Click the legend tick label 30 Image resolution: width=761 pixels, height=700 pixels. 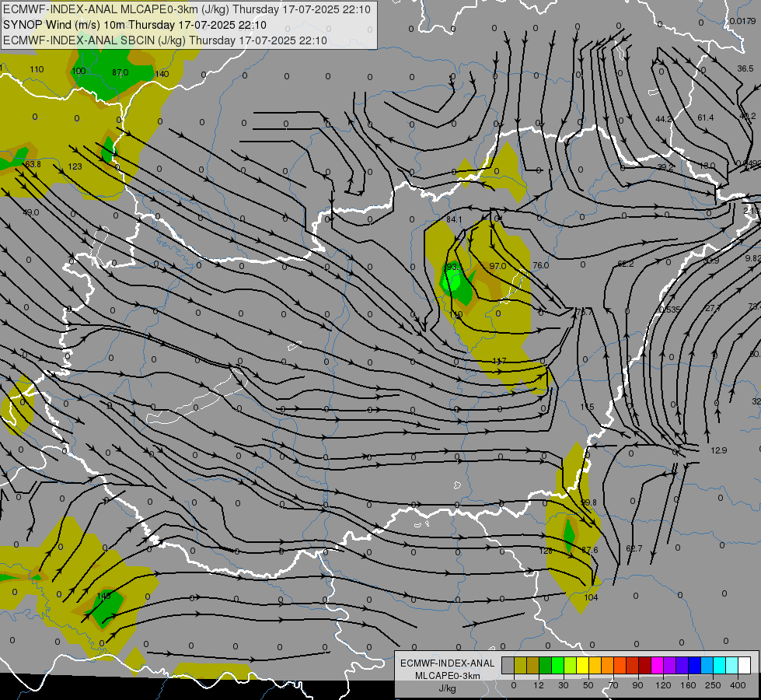tap(563, 685)
